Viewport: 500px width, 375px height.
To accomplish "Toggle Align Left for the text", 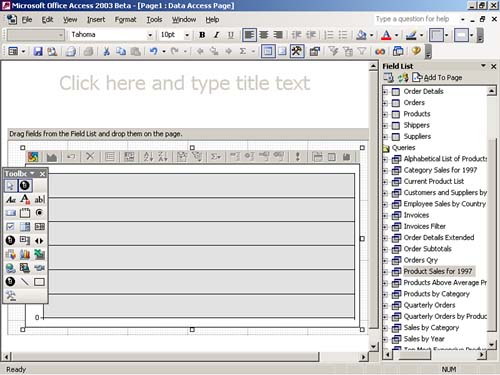I will point(249,35).
